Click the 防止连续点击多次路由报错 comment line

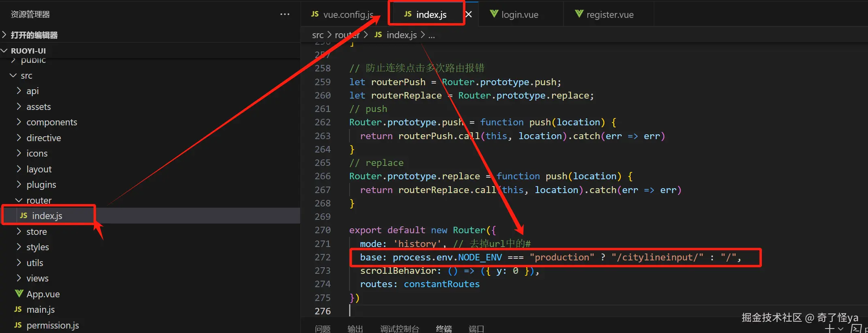(x=417, y=68)
